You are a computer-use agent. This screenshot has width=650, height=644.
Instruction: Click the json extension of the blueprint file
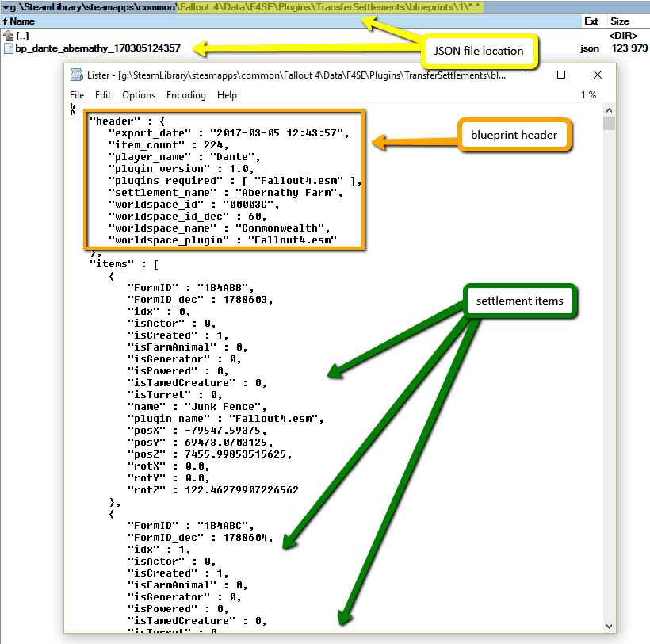pos(590,48)
